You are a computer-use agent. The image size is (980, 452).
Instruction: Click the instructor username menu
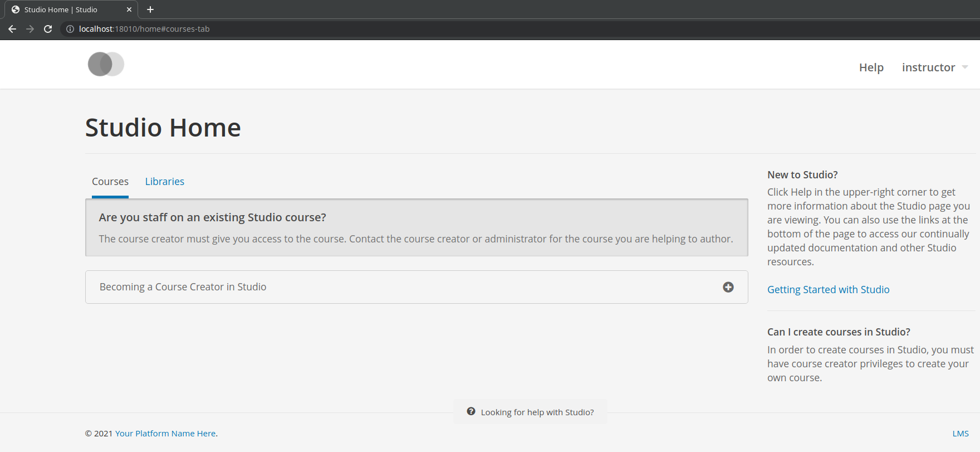[928, 67]
